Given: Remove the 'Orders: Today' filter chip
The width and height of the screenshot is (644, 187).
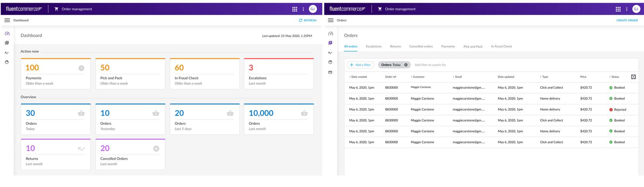Looking at the screenshot, I should 406,65.
